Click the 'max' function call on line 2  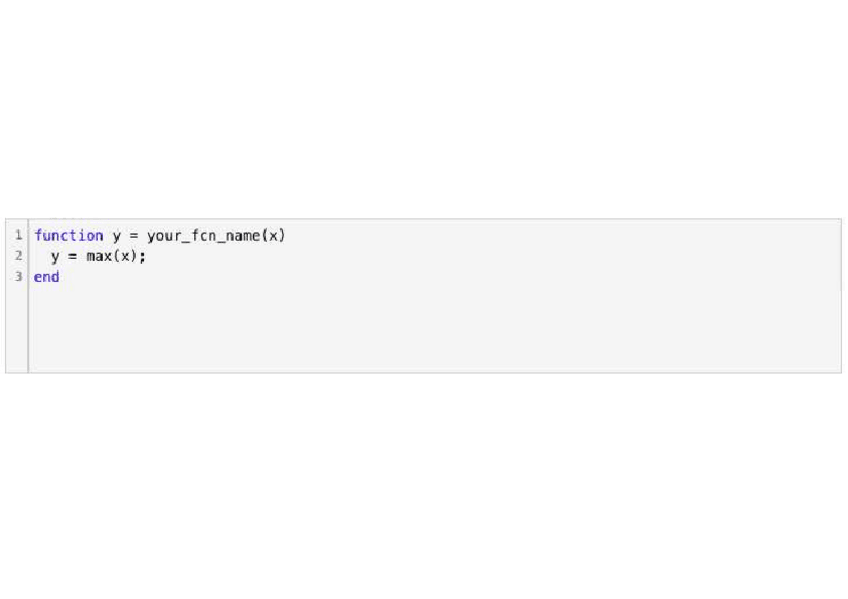99,256
